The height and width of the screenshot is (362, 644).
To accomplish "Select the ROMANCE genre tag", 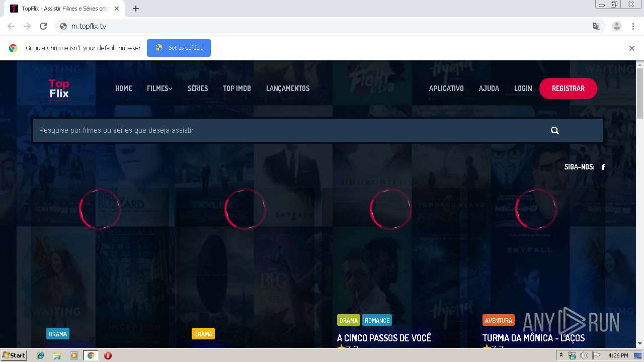I will tap(377, 320).
